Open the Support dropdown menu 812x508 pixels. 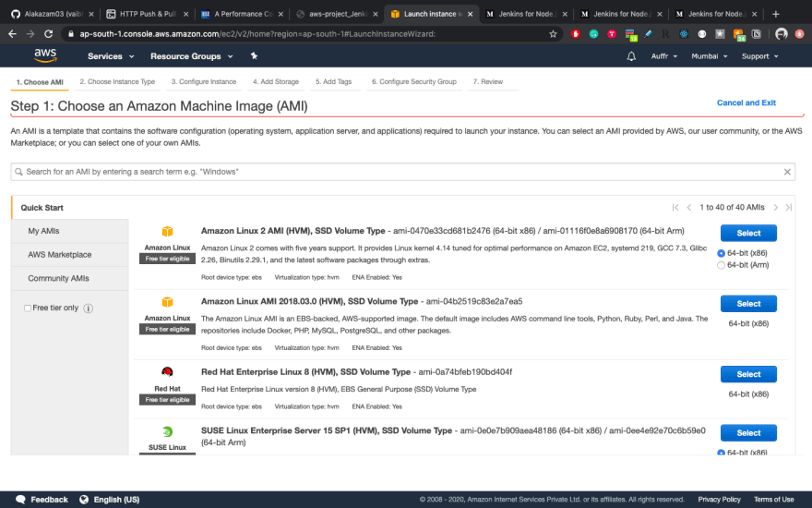[x=759, y=56]
